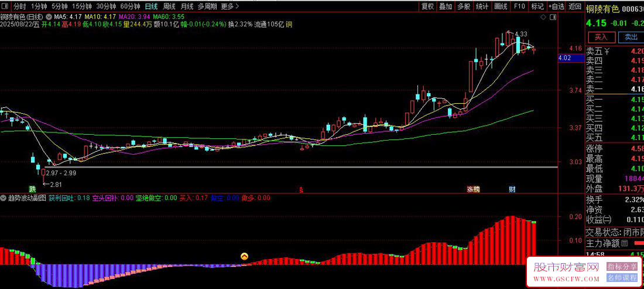
Task: Click the blue 4.02 price axis tag
Action: click(x=571, y=58)
